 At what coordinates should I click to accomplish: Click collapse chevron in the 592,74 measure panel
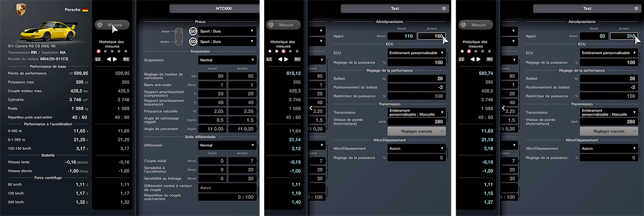coord(503,108)
